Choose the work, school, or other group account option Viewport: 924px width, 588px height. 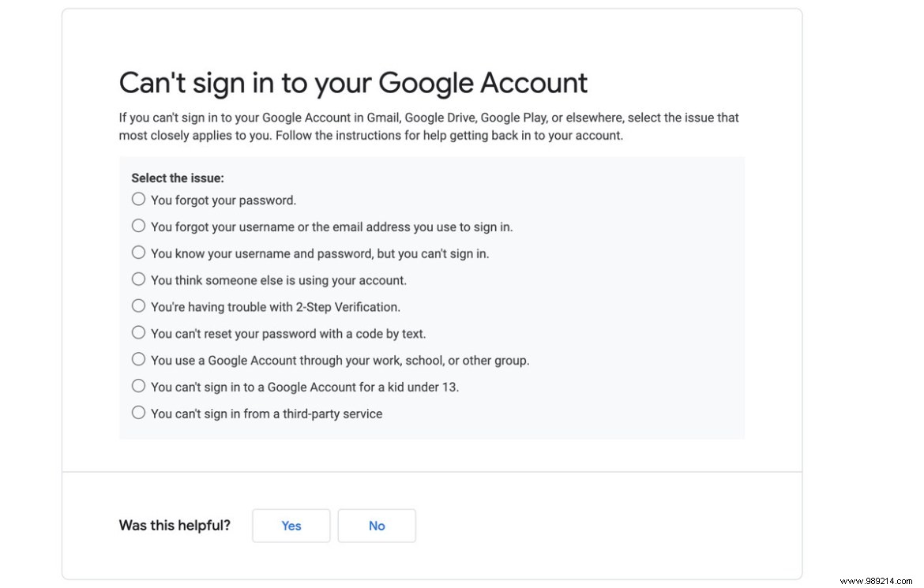tap(340, 360)
